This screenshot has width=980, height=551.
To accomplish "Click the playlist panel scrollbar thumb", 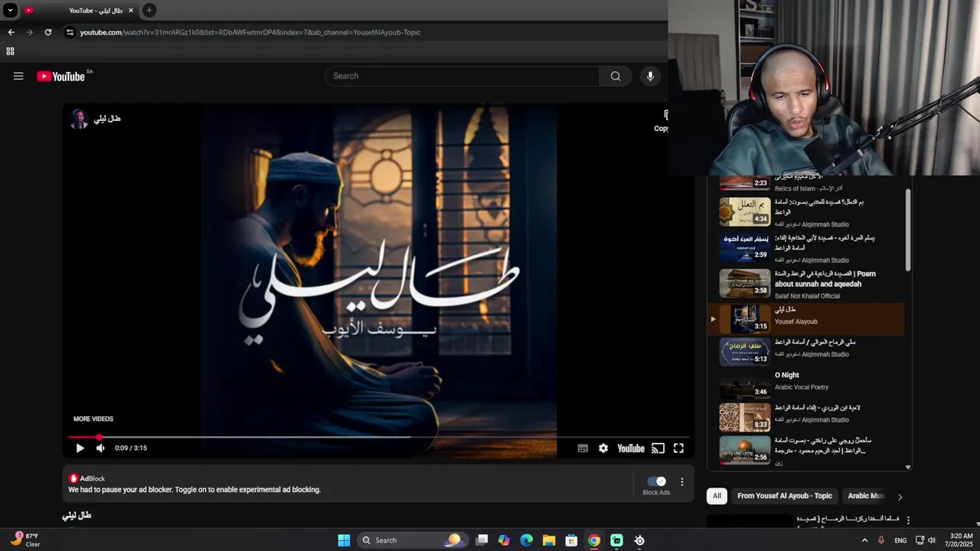I will (x=908, y=230).
